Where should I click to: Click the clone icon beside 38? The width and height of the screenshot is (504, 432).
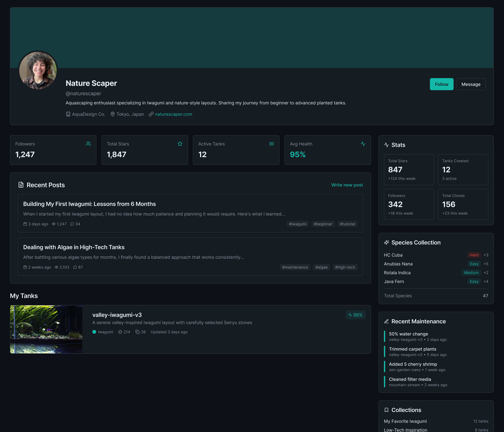pos(137,332)
